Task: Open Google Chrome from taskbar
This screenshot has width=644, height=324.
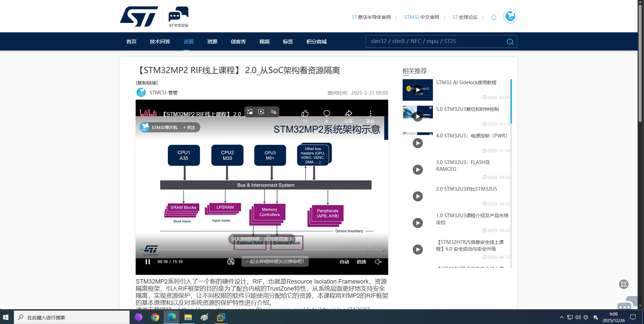Action: click(155, 317)
